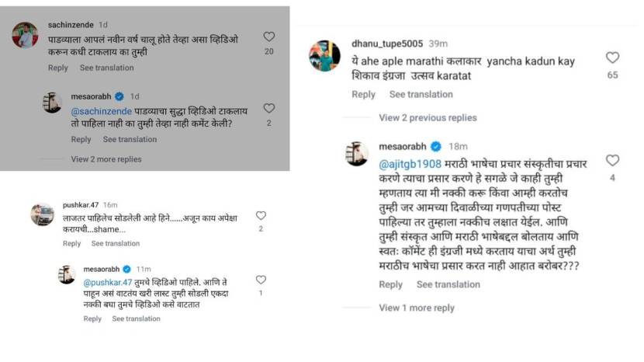
Task: Like mesaorabh's reply to sachinzende
Action: coord(268,108)
